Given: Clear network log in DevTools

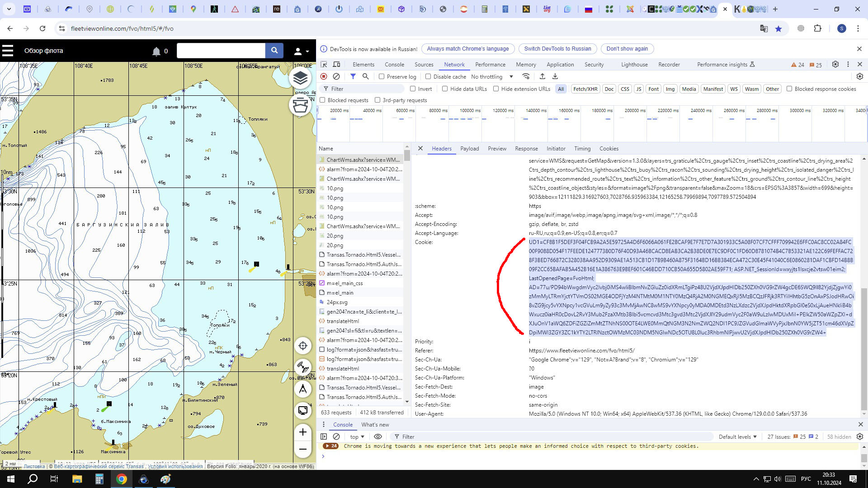Looking at the screenshot, I should (x=336, y=76).
